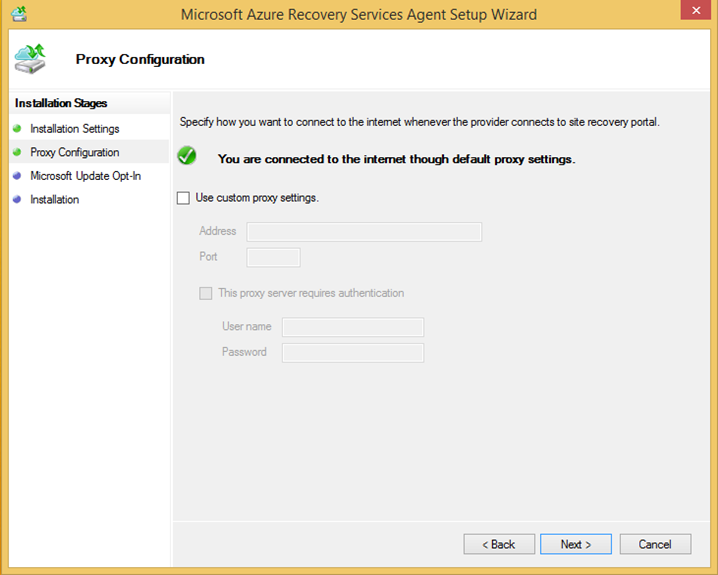Viewport: 718px width, 575px height.
Task: Open Microsoft Update Opt-In stage
Action: (86, 176)
